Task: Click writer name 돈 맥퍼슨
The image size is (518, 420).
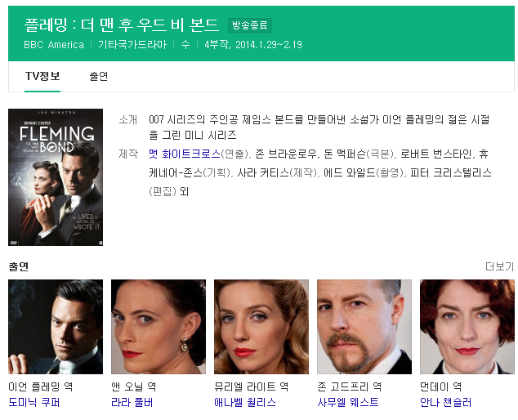Action: (345, 154)
